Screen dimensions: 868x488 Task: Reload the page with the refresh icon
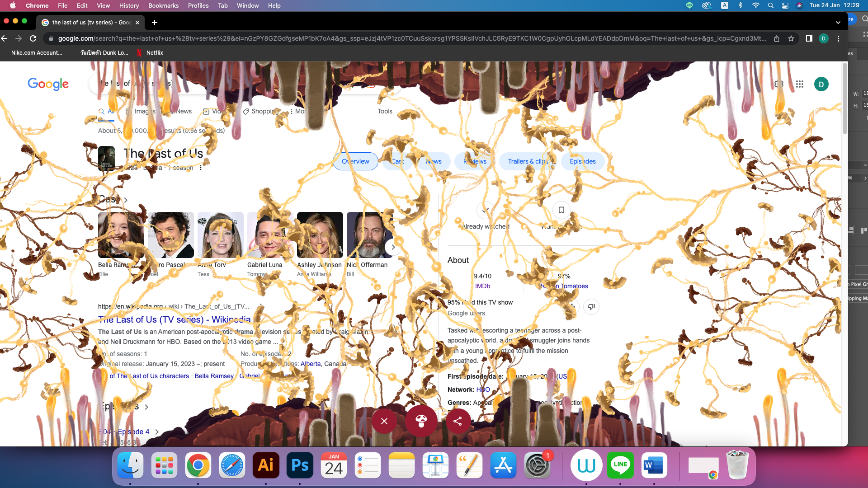tap(33, 38)
